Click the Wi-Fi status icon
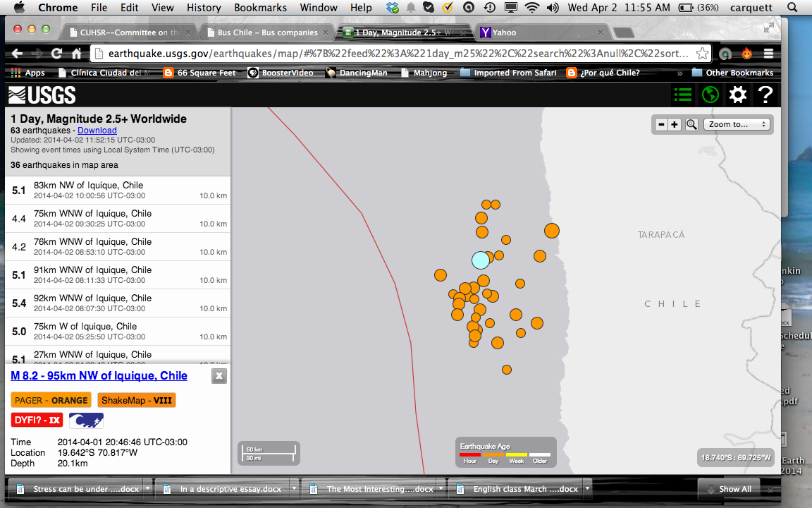The image size is (812, 508). click(532, 7)
